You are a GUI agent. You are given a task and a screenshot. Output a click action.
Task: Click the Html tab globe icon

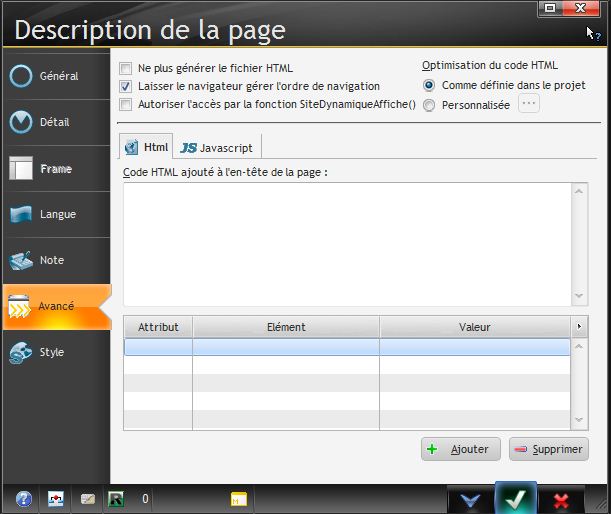[x=131, y=147]
